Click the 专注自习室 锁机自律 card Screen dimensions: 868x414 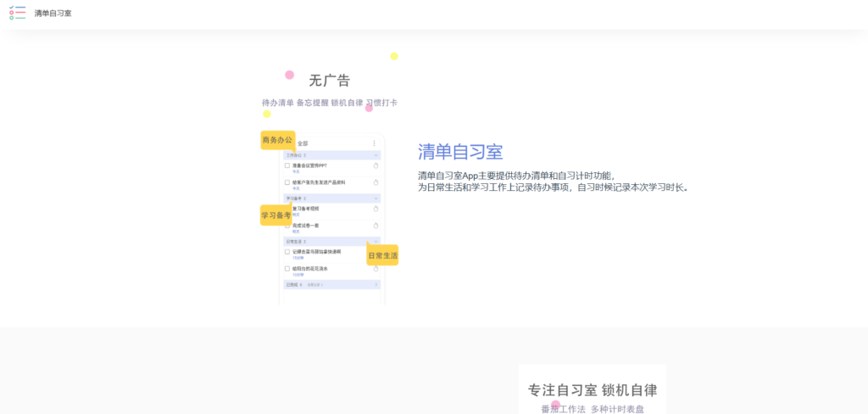coord(592,390)
